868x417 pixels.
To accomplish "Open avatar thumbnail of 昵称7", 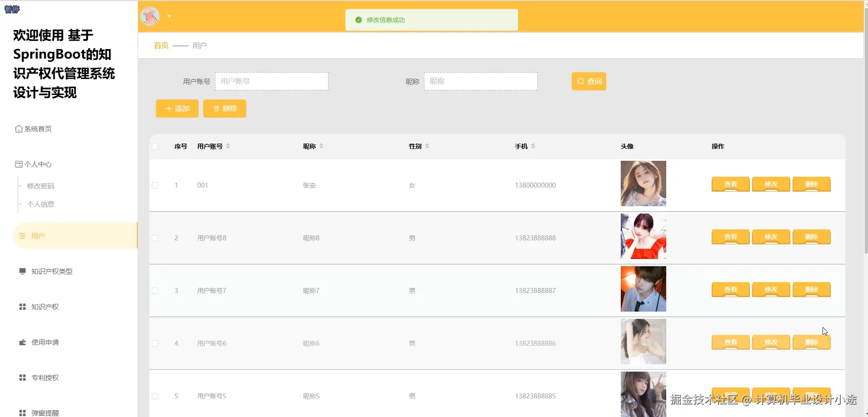I will coord(644,289).
